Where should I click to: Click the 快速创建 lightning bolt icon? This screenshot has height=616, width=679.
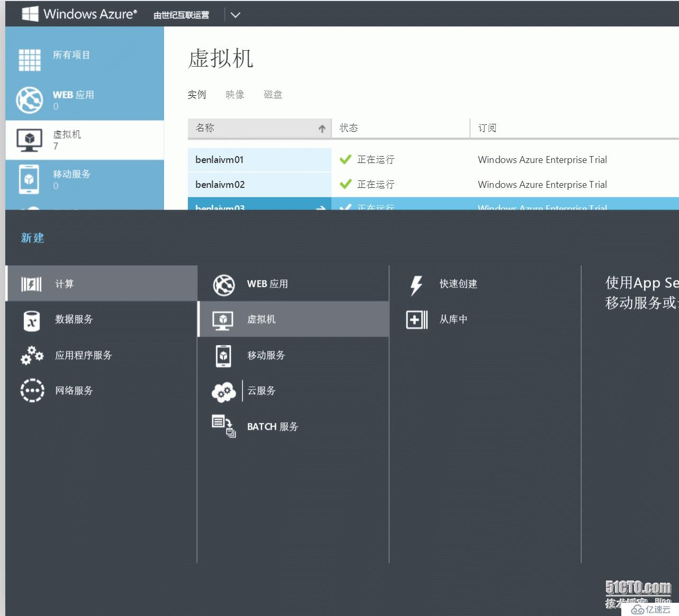point(417,285)
